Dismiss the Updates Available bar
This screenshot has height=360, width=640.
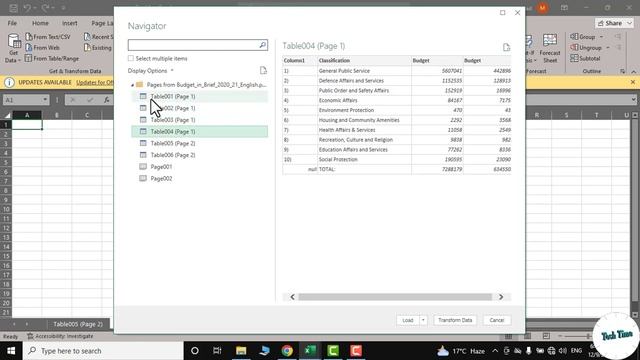click(x=633, y=82)
